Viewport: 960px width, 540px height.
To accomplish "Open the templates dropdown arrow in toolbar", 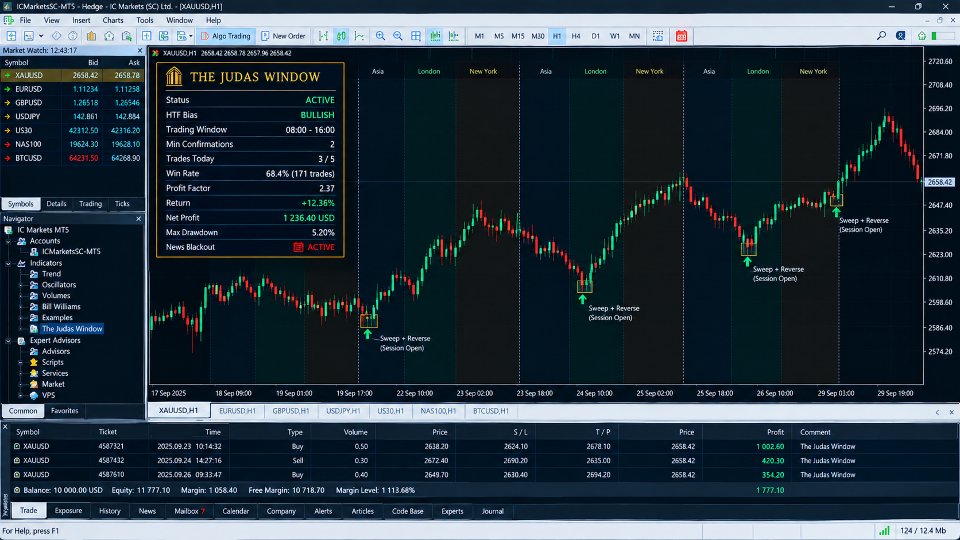I will click(191, 36).
